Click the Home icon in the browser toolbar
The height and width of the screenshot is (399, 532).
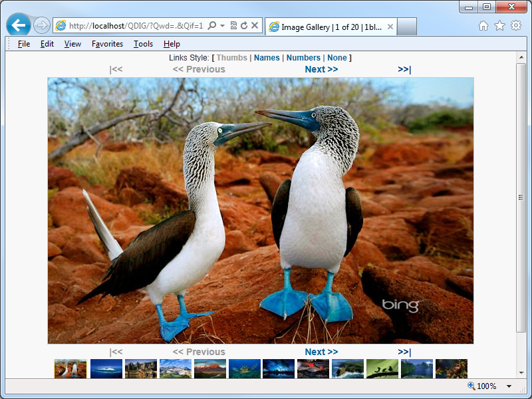483,26
